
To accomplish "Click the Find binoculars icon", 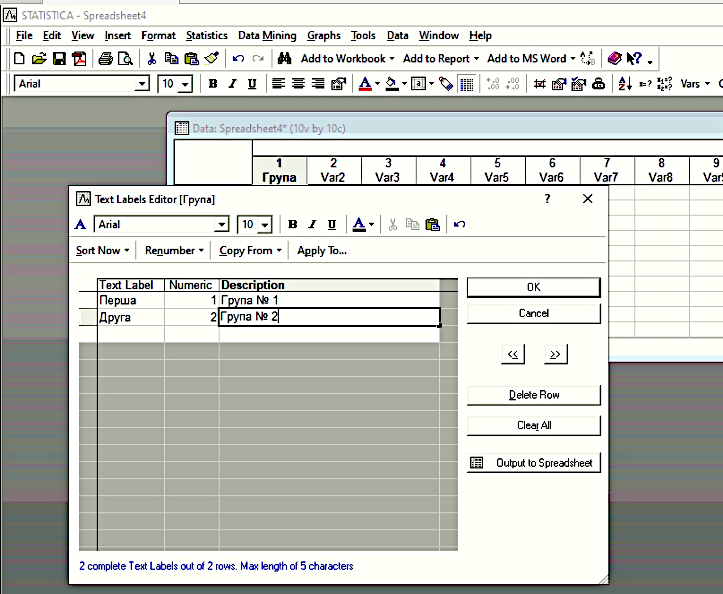I will (x=284, y=59).
